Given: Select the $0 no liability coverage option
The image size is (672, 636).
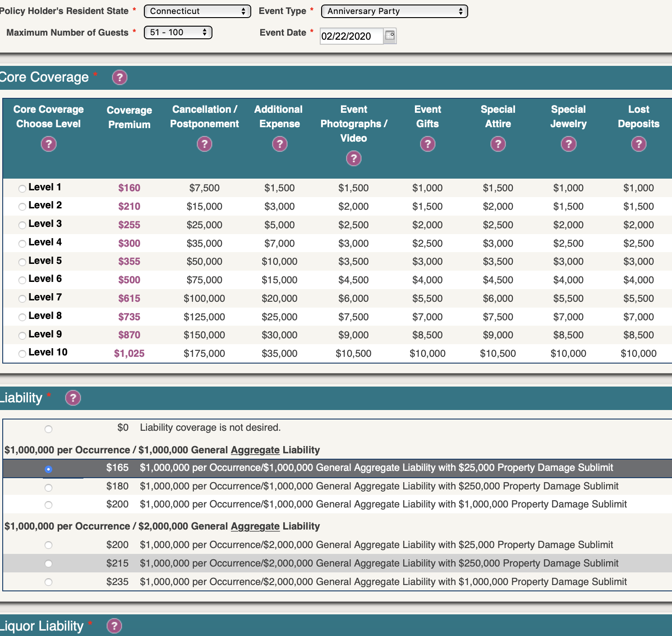Looking at the screenshot, I should 48,429.
